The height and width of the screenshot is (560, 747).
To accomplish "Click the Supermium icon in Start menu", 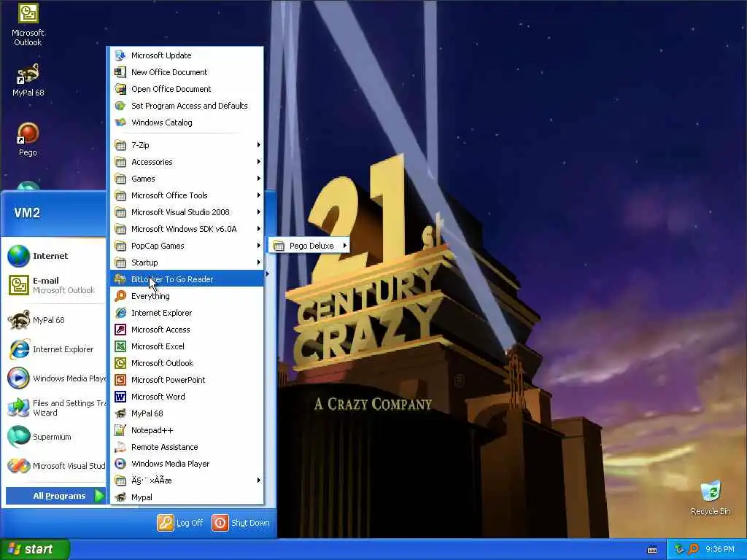I will [x=18, y=437].
